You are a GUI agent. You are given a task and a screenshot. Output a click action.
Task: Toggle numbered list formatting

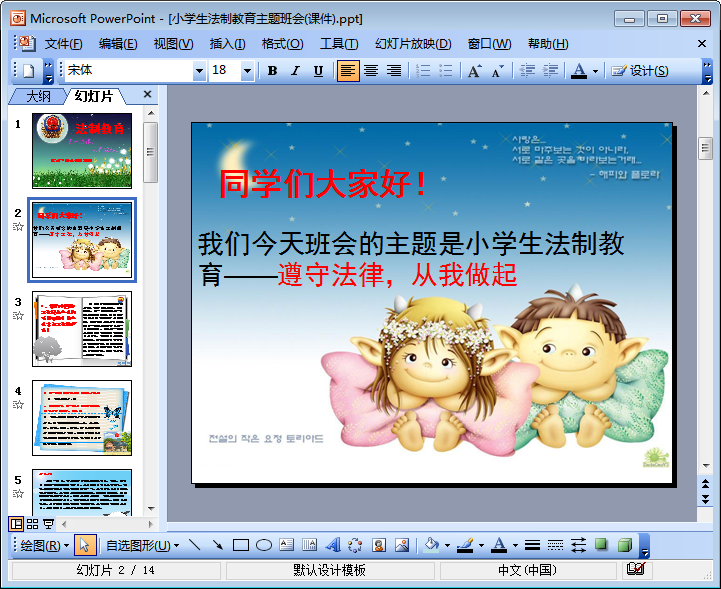click(423, 71)
